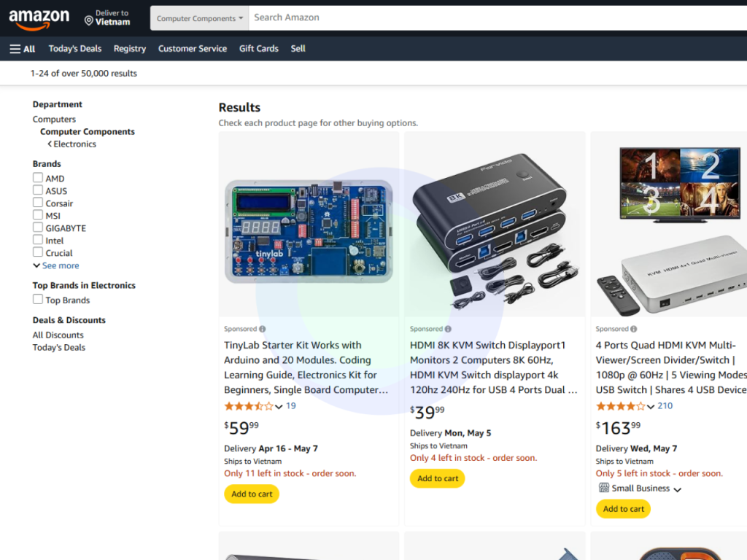Image resolution: width=747 pixels, height=560 pixels.
Task: Click the Search Amazon input field
Action: tap(498, 18)
